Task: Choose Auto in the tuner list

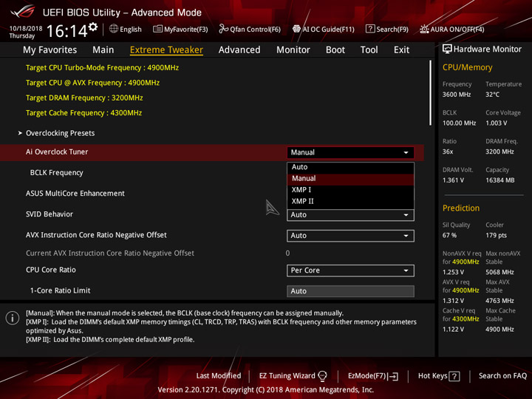Action: 350,167
